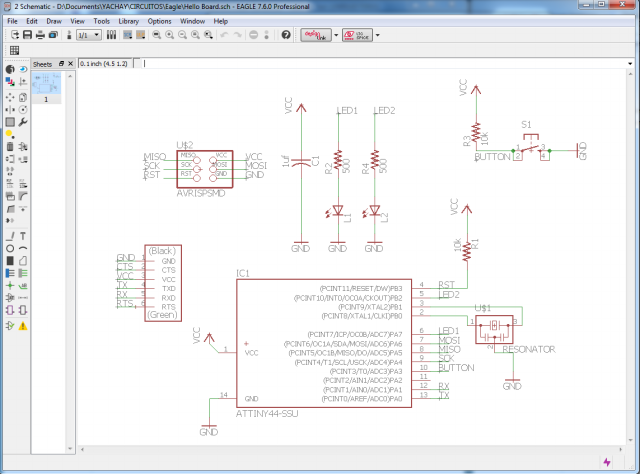
Task: Click the Use library icon
Action: pos(111,35)
